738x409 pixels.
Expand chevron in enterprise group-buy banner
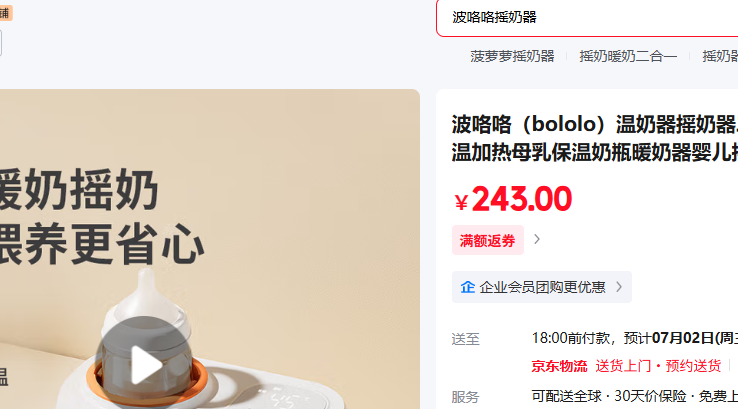[619, 287]
